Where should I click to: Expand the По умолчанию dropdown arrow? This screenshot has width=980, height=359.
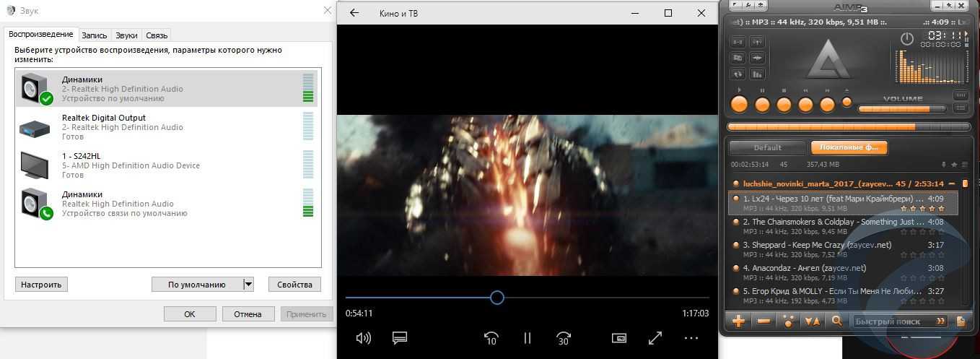tap(248, 285)
